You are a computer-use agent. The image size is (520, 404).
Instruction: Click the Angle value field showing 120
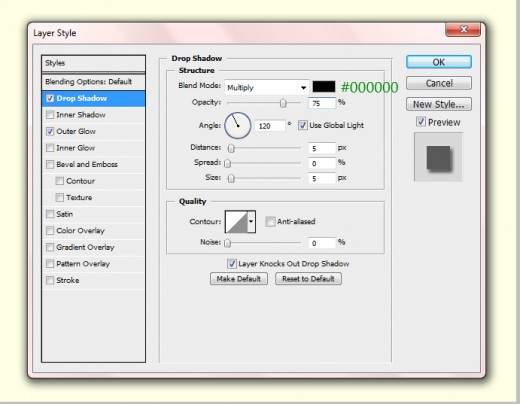(x=270, y=126)
